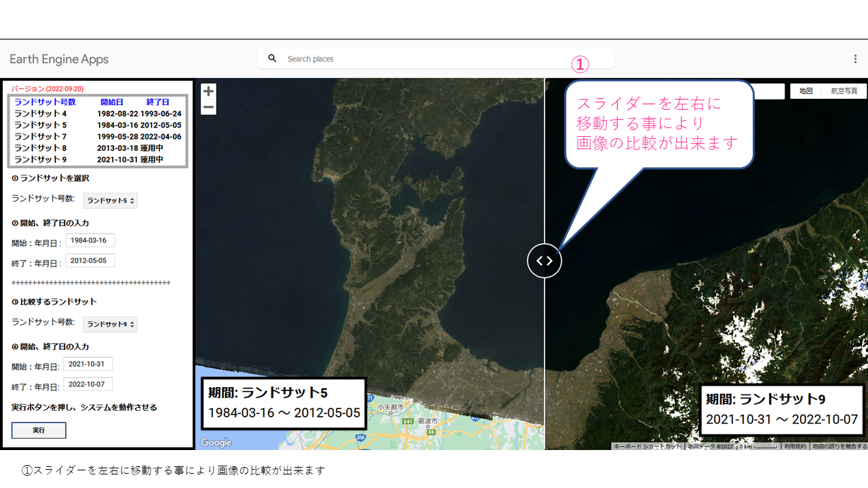
Task: Click the ランドサット 9 start date 2021-10-31 cell
Action: pos(117,160)
